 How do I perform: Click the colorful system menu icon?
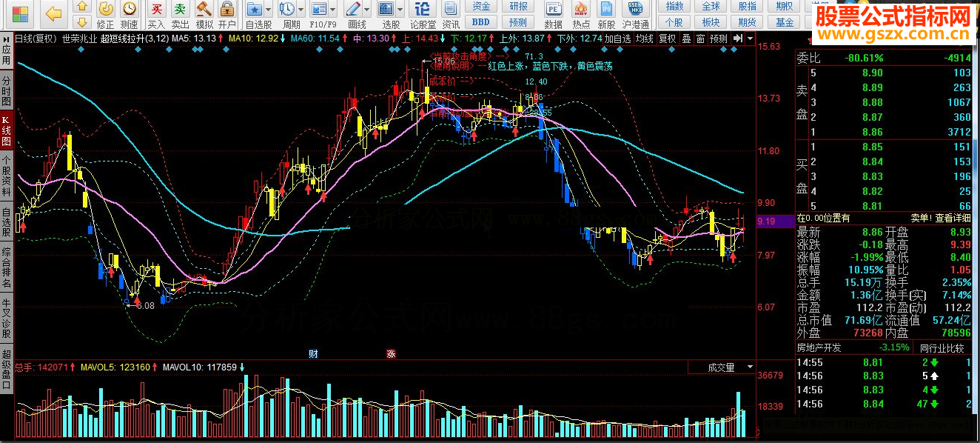tap(21, 13)
